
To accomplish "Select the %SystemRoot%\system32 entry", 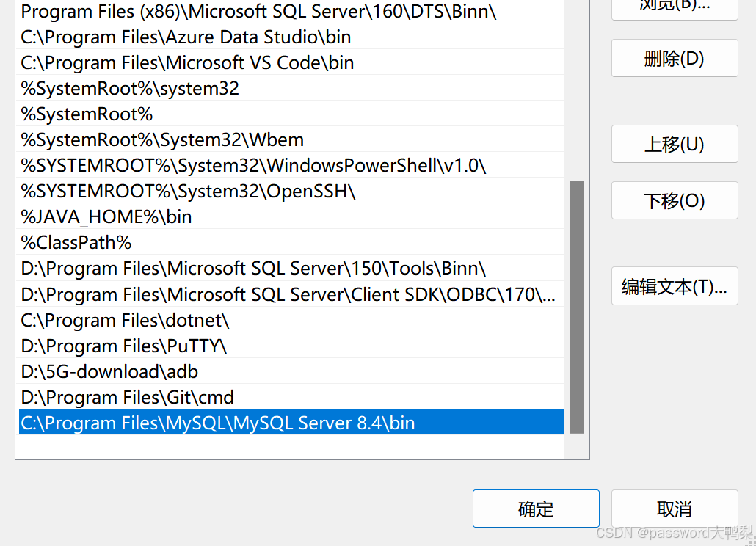I will (x=291, y=88).
